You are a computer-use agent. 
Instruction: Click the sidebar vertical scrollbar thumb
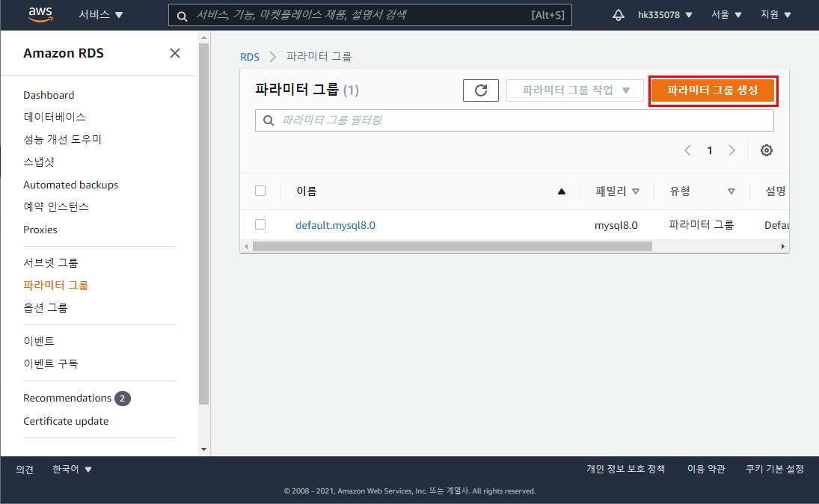tap(203, 224)
